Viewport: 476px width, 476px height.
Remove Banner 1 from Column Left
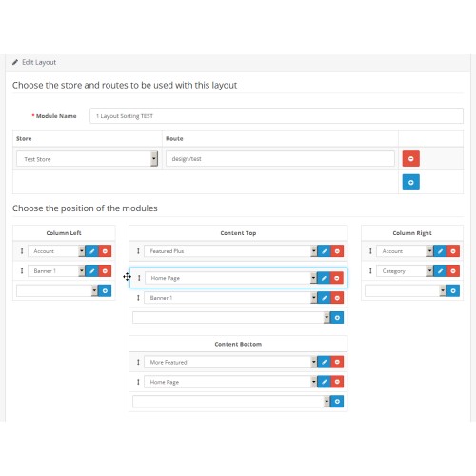[x=105, y=271]
